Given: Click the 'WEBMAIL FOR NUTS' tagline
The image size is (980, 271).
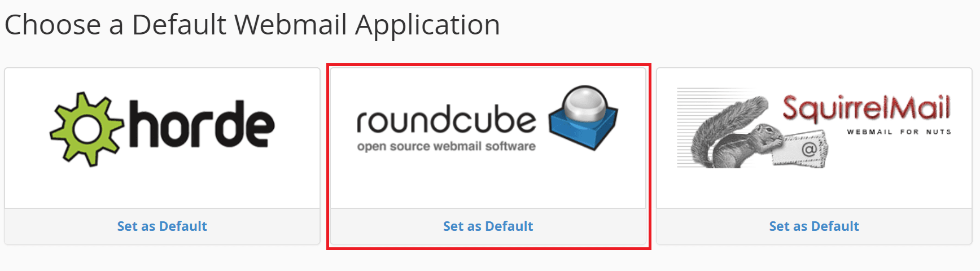Looking at the screenshot, I should pos(899,132).
